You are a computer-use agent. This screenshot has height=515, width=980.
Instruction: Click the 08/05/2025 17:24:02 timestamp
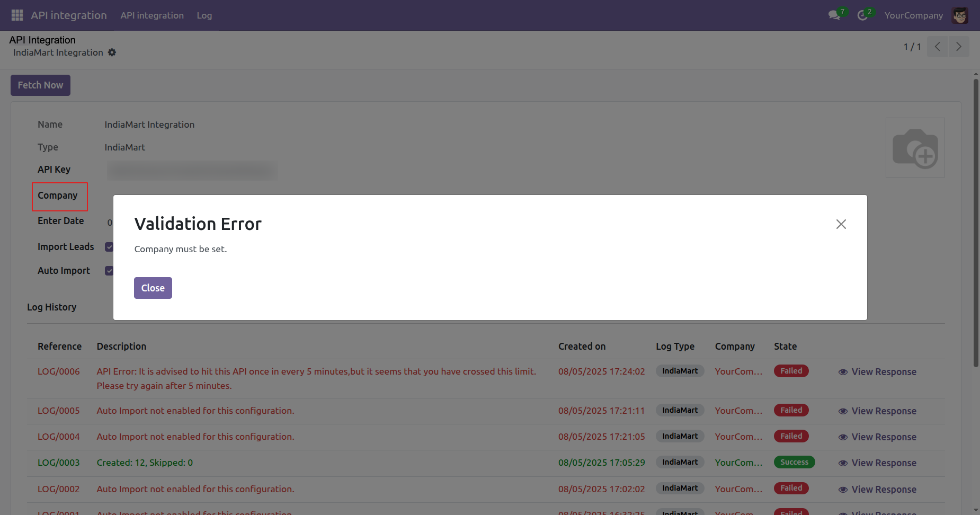pos(602,371)
